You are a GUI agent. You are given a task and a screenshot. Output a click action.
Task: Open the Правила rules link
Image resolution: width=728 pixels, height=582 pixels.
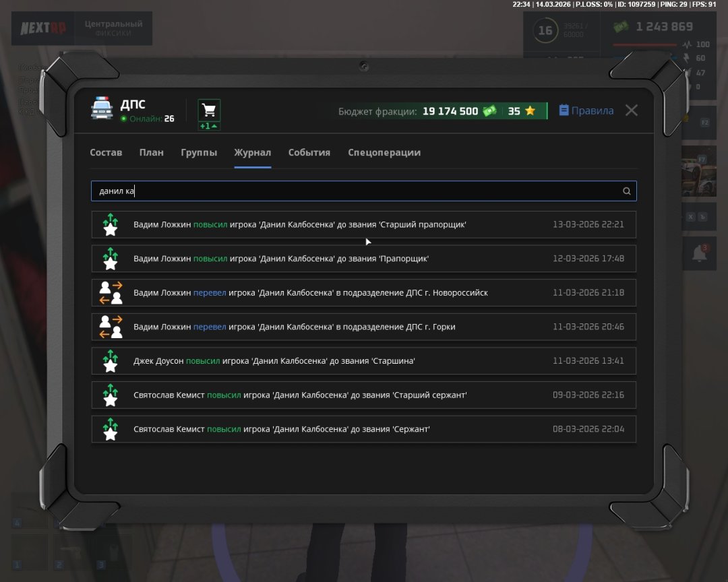click(x=586, y=110)
